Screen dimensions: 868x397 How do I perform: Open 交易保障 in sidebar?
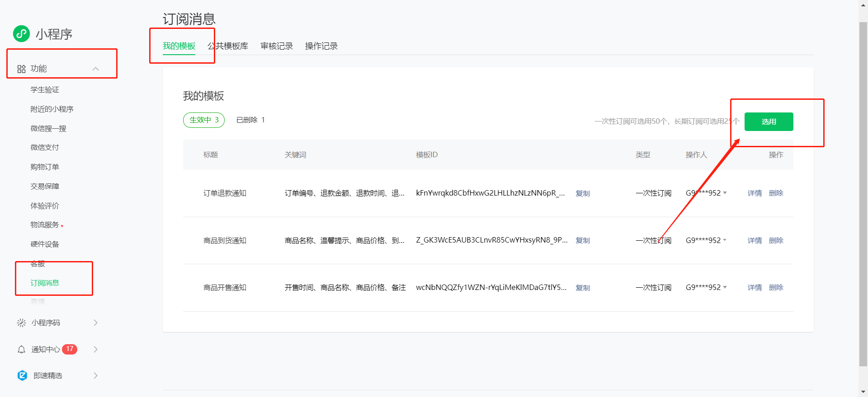[x=45, y=187]
